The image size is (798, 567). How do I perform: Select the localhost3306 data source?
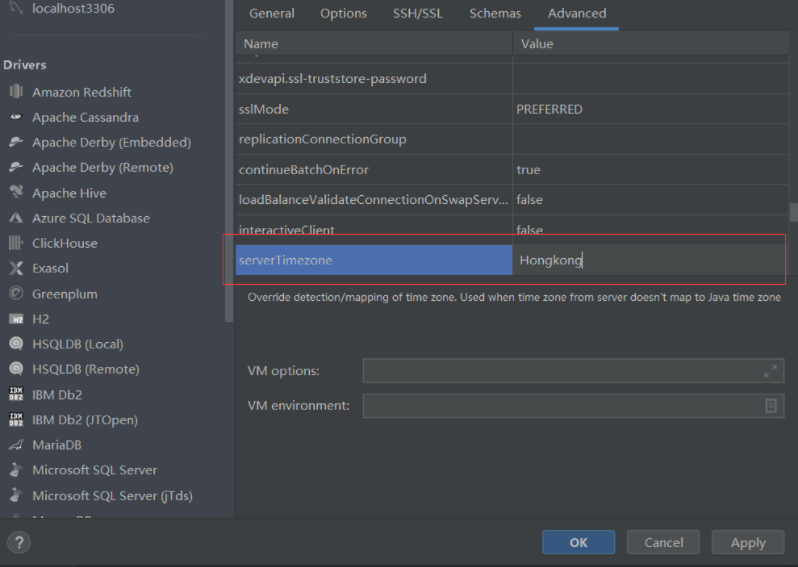click(73, 8)
